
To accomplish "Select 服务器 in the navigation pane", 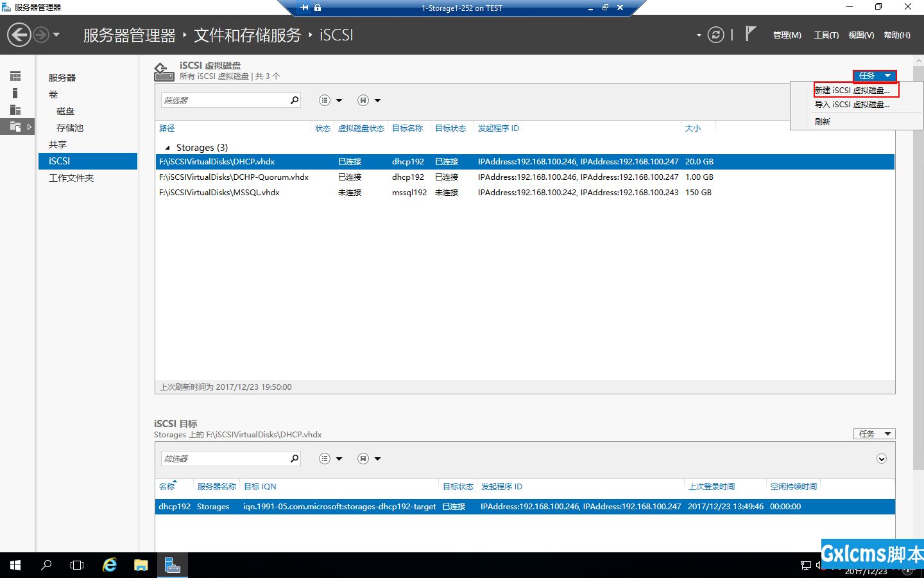I will click(x=62, y=78).
